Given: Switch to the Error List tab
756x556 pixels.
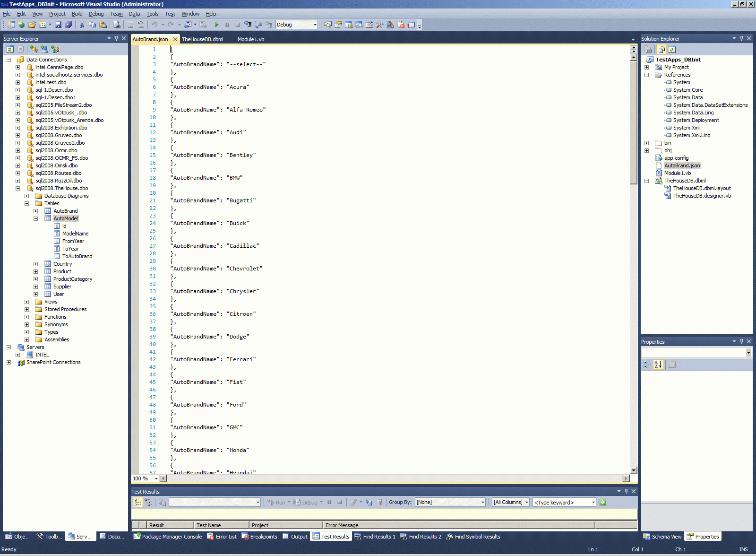Looking at the screenshot, I should click(222, 537).
